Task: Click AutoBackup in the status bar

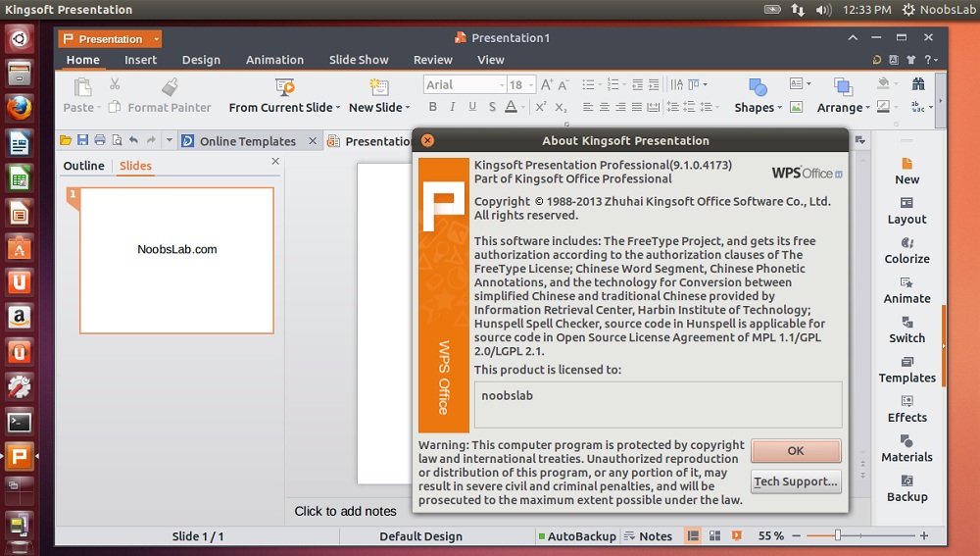Action: [x=577, y=536]
